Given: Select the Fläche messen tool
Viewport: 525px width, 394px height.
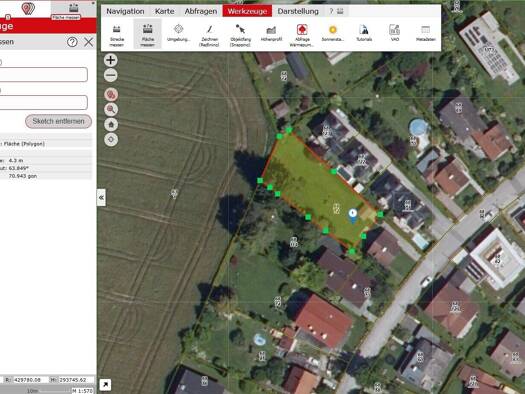Looking at the screenshot, I should tap(147, 34).
